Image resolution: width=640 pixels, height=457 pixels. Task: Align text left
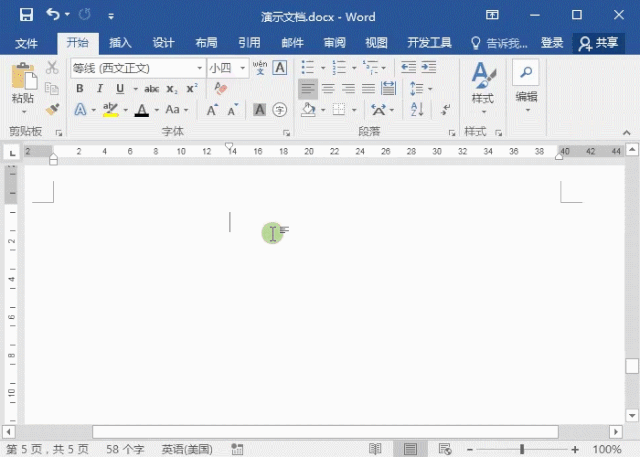pos(308,89)
